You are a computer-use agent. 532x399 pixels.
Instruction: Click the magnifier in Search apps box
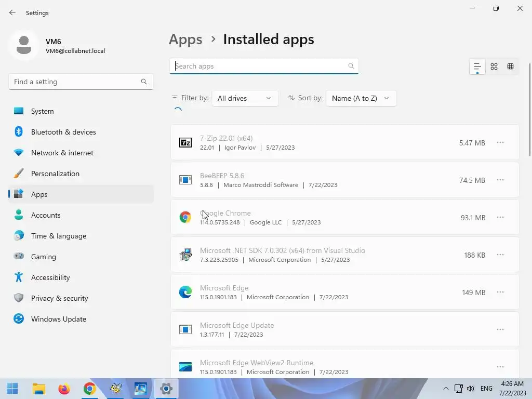coord(351,66)
